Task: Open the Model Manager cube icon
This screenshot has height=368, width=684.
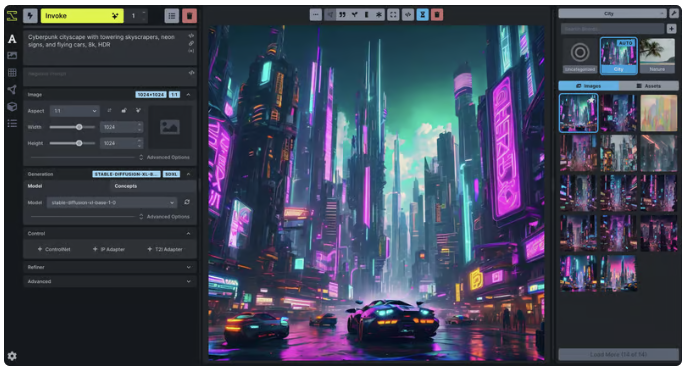Action: tap(12, 106)
